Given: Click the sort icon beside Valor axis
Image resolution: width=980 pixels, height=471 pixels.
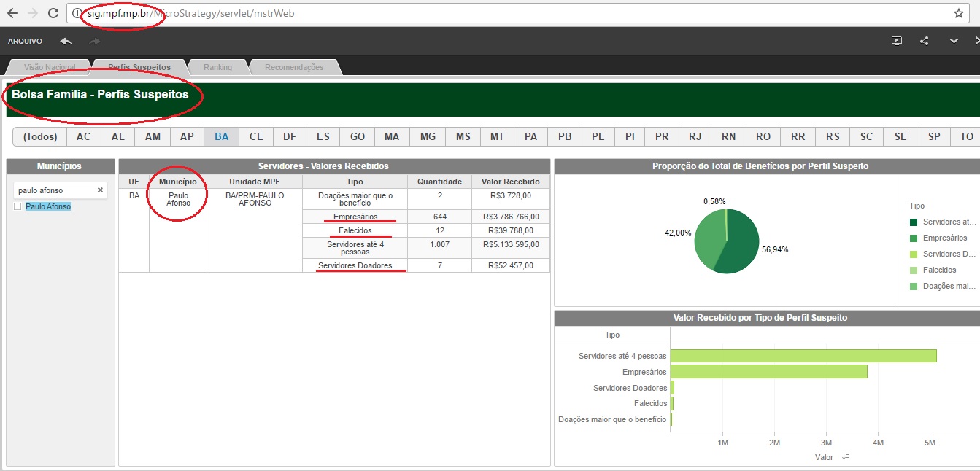Looking at the screenshot, I should [x=846, y=457].
